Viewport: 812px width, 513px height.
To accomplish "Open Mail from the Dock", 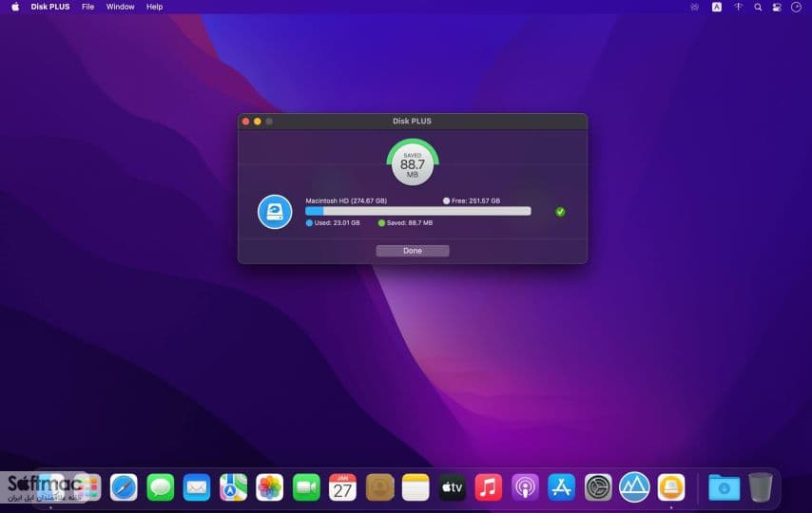I will [x=197, y=487].
